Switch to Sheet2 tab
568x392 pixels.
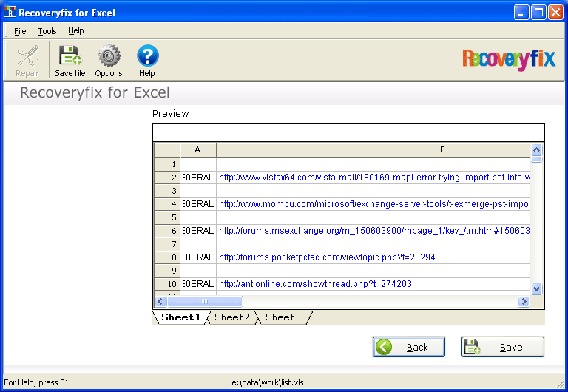coord(231,317)
